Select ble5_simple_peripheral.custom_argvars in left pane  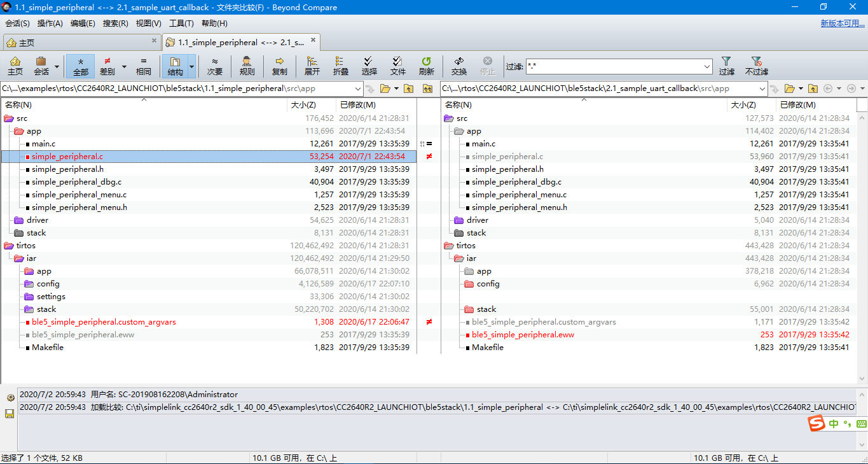coord(104,322)
